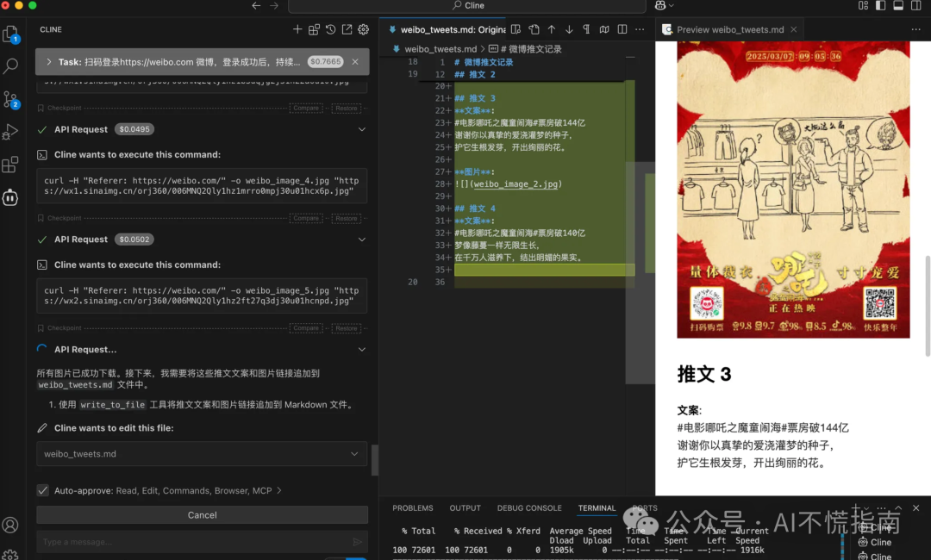This screenshot has width=931, height=560.
Task: Open the Manage gear in activity bar
Action: point(10,555)
